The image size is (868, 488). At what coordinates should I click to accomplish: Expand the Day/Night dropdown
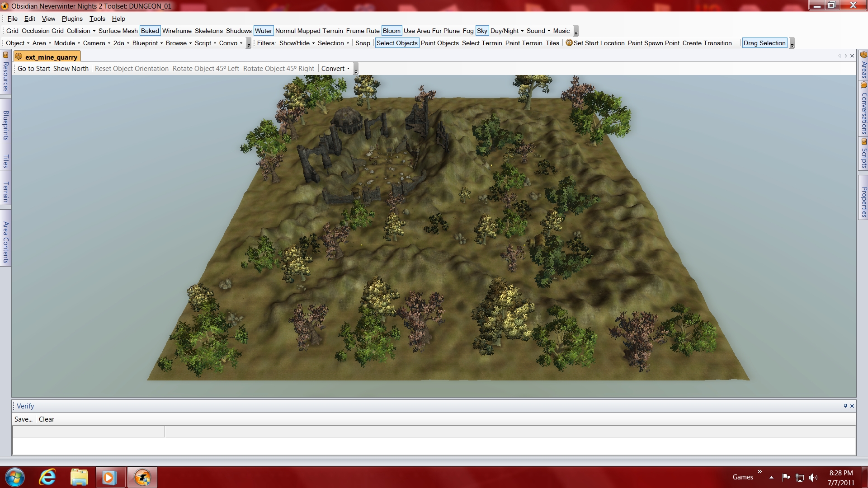(507, 31)
